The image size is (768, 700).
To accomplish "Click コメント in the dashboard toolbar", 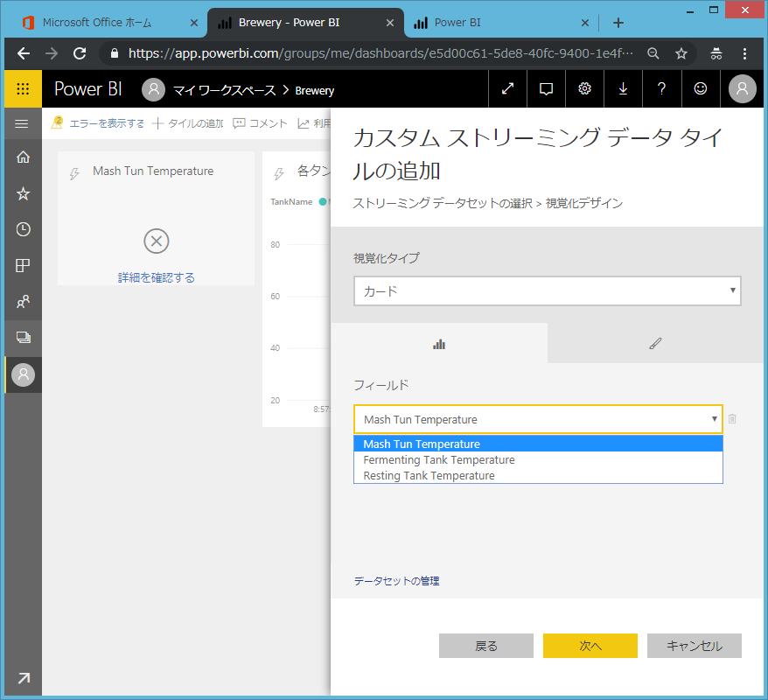I will 260,123.
